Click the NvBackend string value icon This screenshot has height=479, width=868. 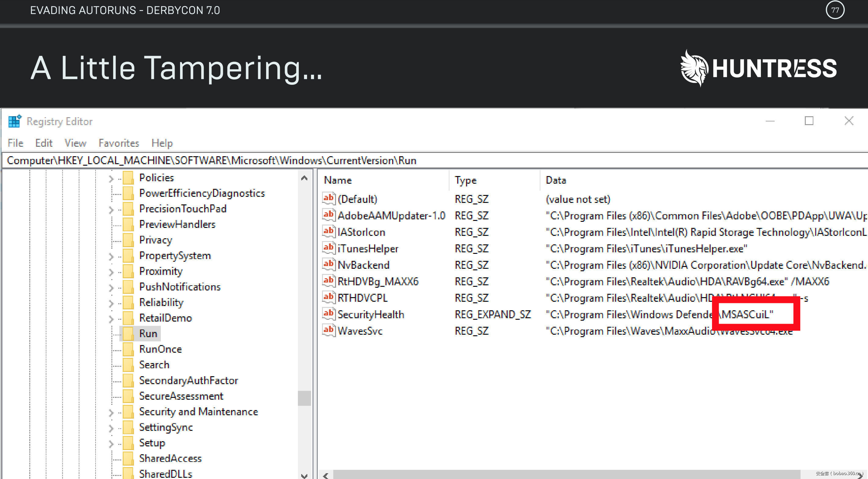pos(328,265)
